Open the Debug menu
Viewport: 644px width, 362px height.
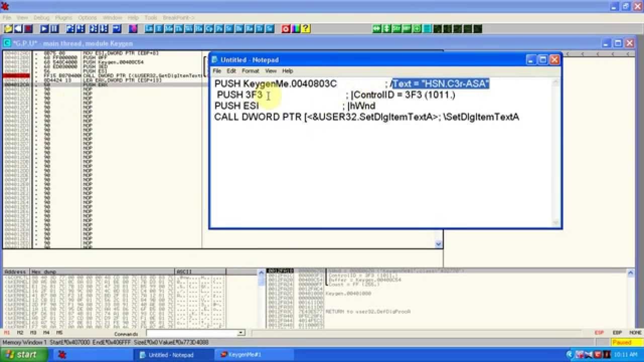42,18
